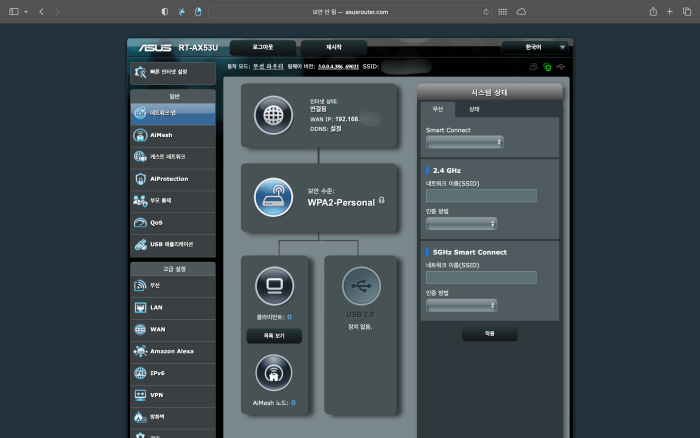Open the USB Application (USB 애플리케이션) icon
Viewport: 700px width, 438px height.
click(140, 244)
